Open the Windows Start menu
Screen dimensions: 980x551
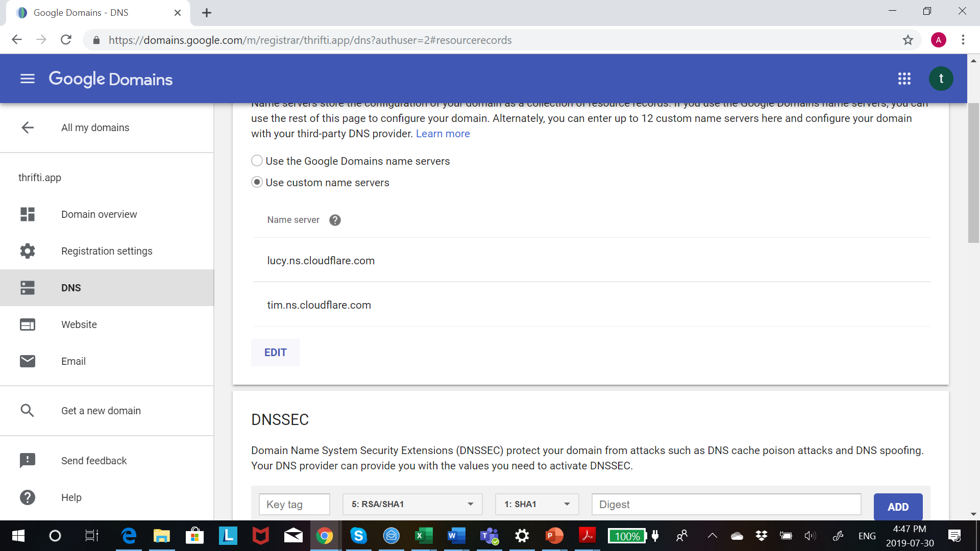[18, 536]
